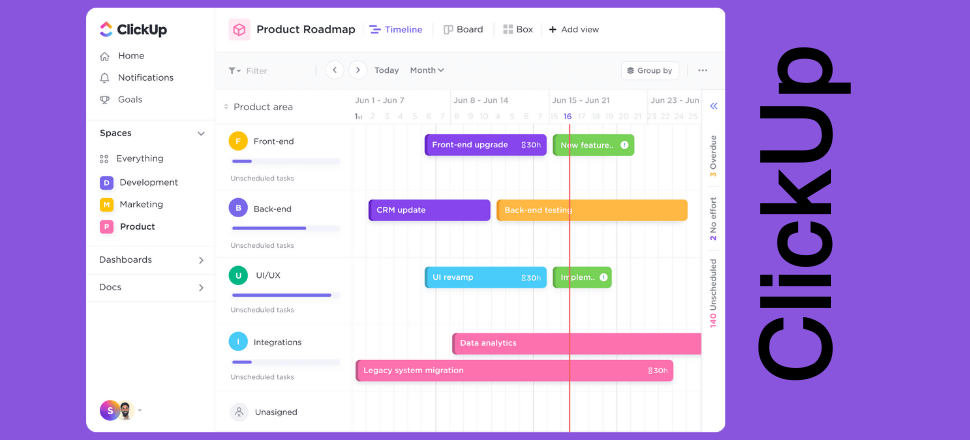This screenshot has height=440, width=970.
Task: Open the 2 No effort side tab
Action: coord(713,218)
